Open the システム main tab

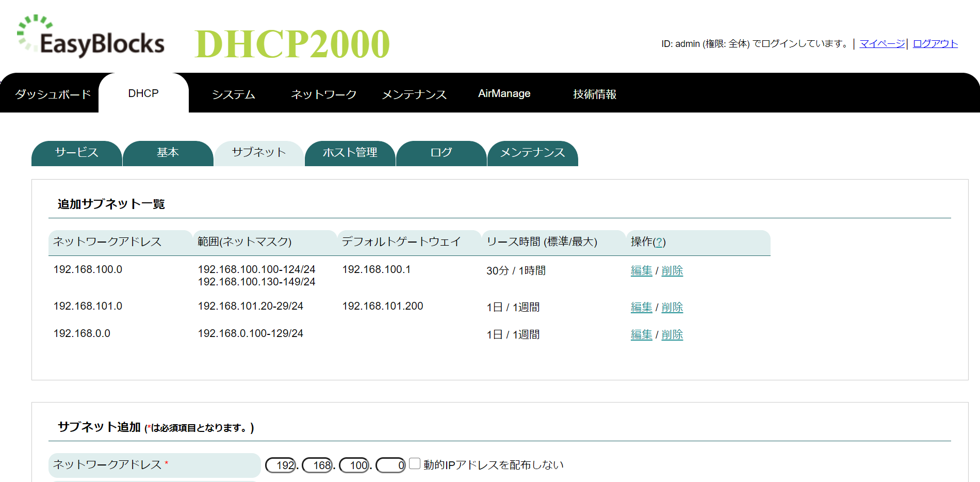click(234, 94)
